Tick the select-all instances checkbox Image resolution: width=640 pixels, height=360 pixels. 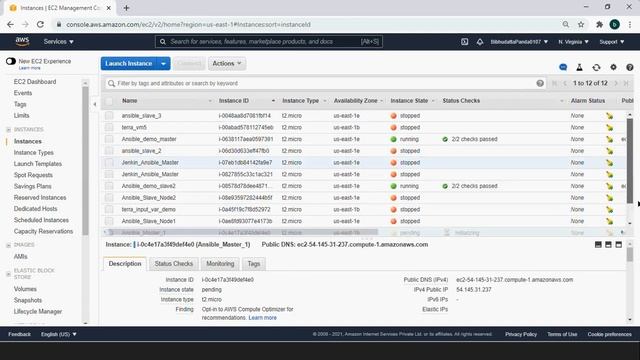[x=109, y=101]
